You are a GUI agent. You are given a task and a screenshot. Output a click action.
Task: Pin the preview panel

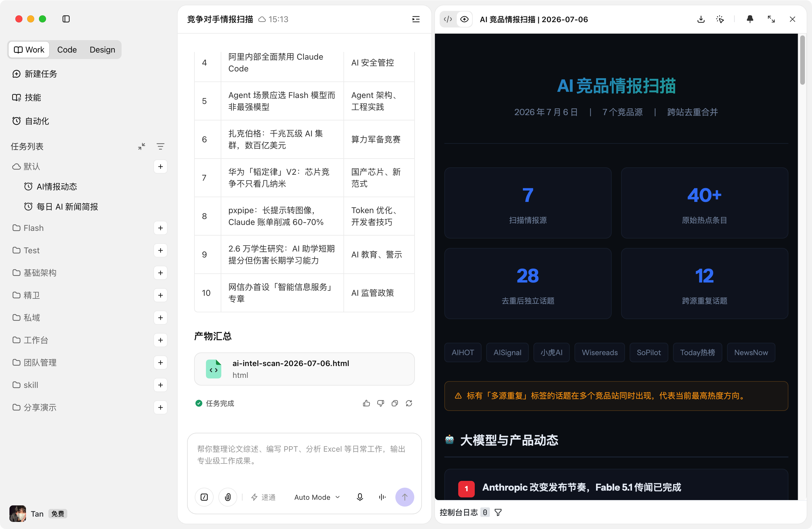click(x=750, y=19)
